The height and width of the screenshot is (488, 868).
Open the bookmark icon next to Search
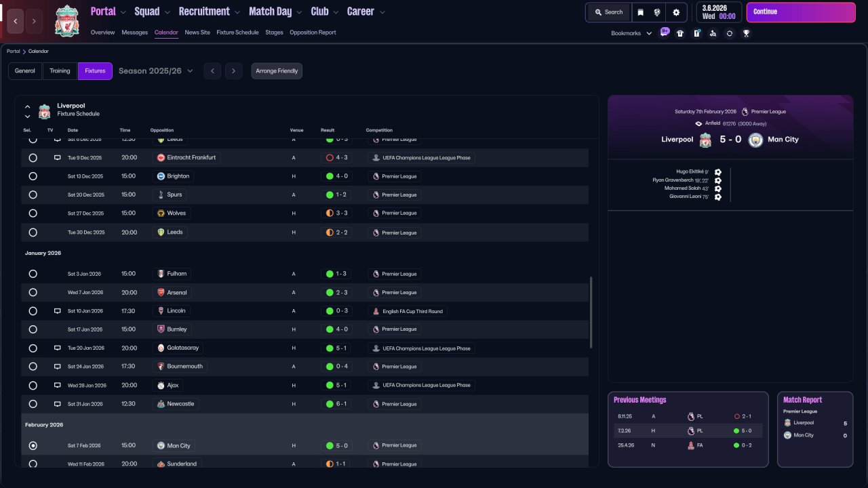click(640, 12)
